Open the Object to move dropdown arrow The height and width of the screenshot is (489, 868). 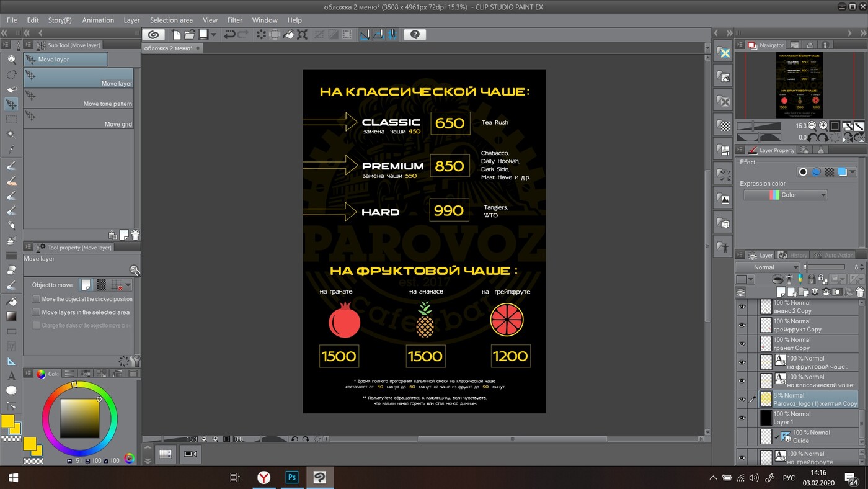(128, 285)
